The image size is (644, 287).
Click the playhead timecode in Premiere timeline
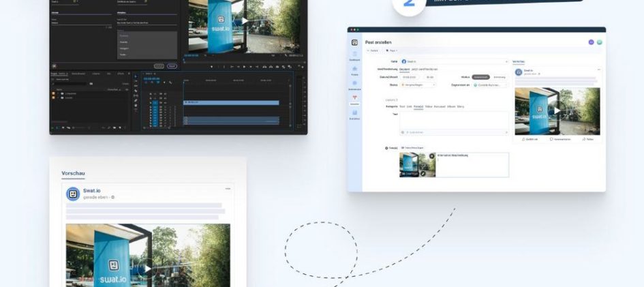coord(151,79)
